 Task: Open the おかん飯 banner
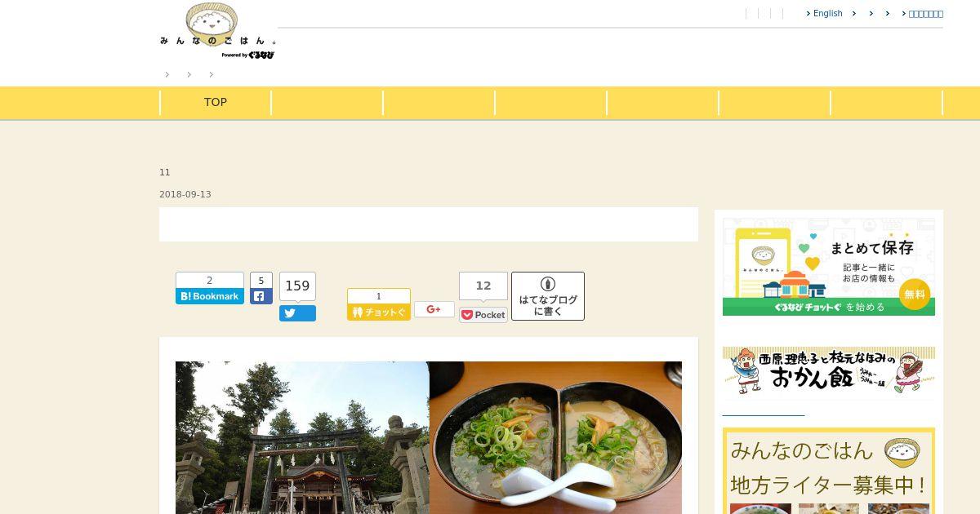tap(829, 371)
